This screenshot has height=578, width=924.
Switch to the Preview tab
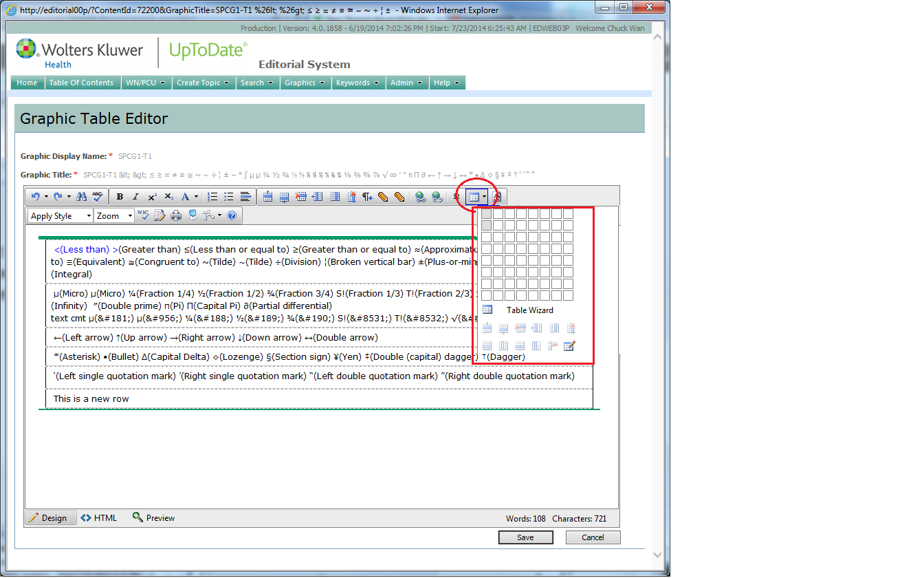tap(154, 518)
